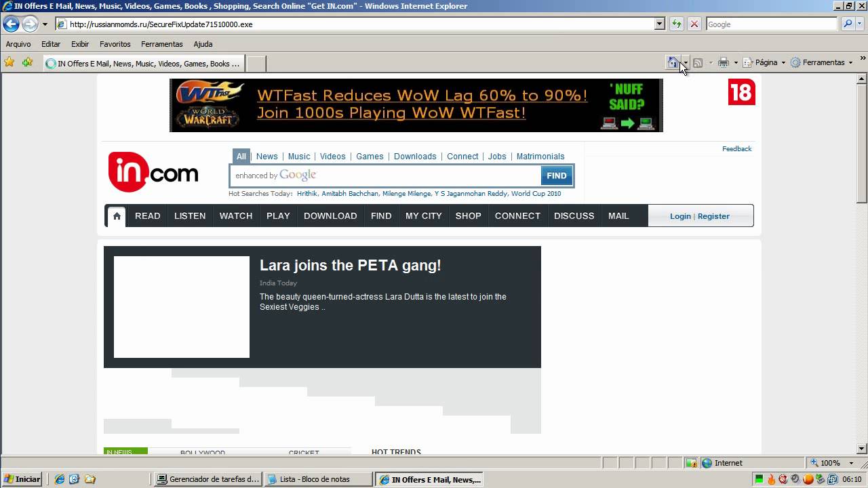Viewport: 868px width, 488px height.
Task: Open the recent pages dropdown arrow
Action: point(45,24)
